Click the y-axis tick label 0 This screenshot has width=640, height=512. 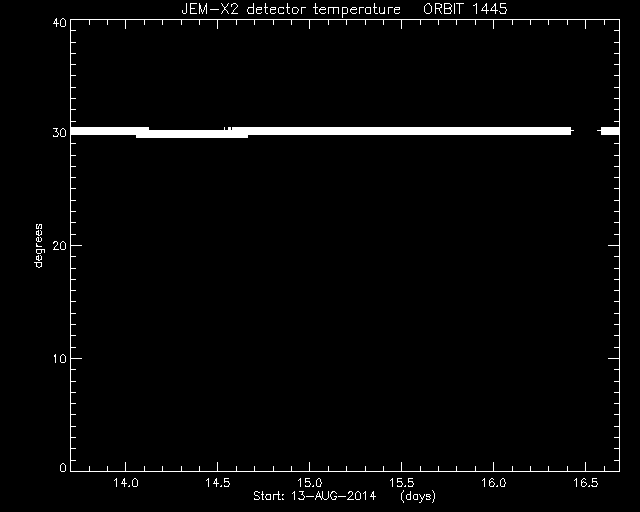click(x=63, y=467)
